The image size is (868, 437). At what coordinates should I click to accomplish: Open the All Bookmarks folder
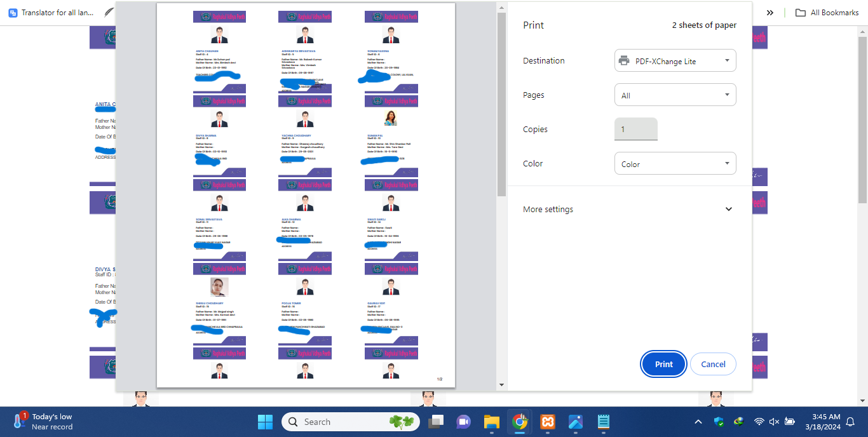(827, 13)
